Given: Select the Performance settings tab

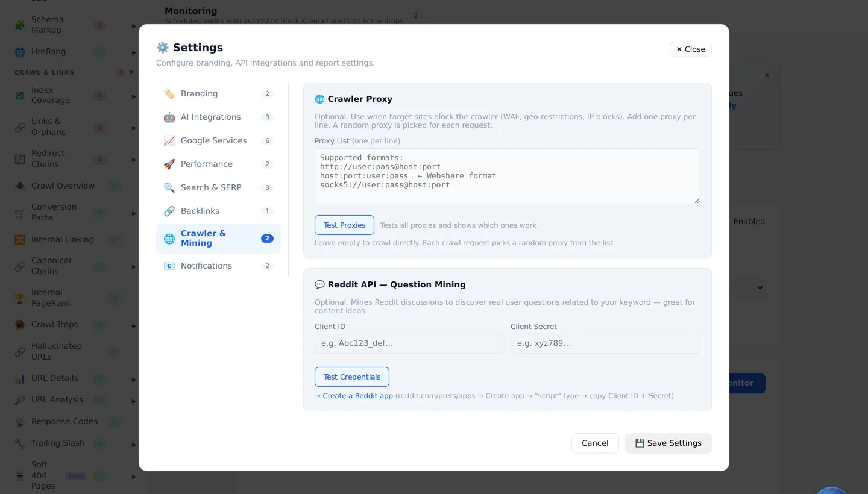Looking at the screenshot, I should pyautogui.click(x=218, y=164).
